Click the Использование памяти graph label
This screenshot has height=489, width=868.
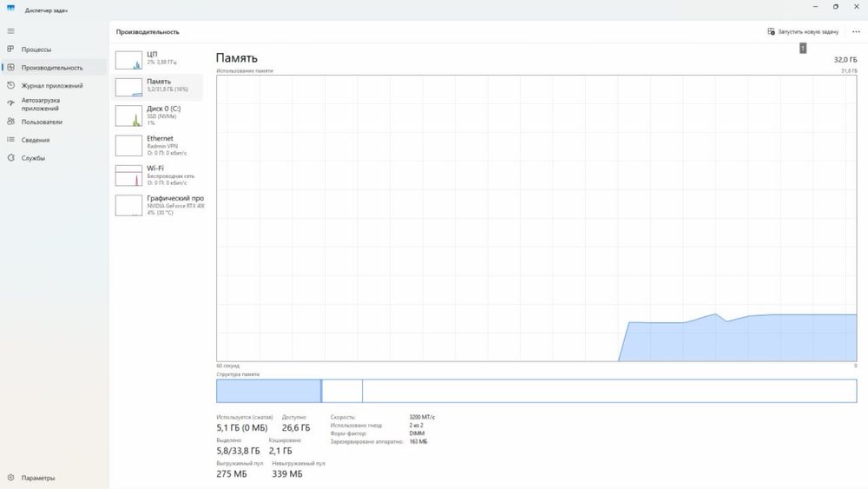[245, 71]
